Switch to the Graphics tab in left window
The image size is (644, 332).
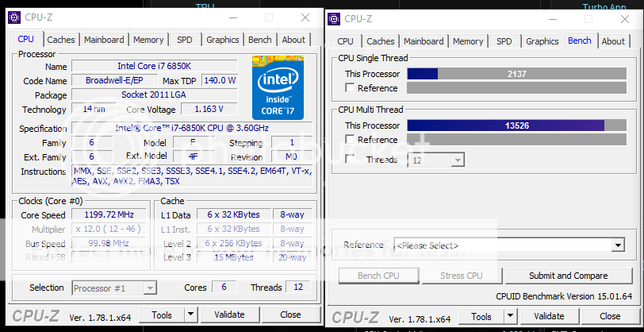[223, 40]
